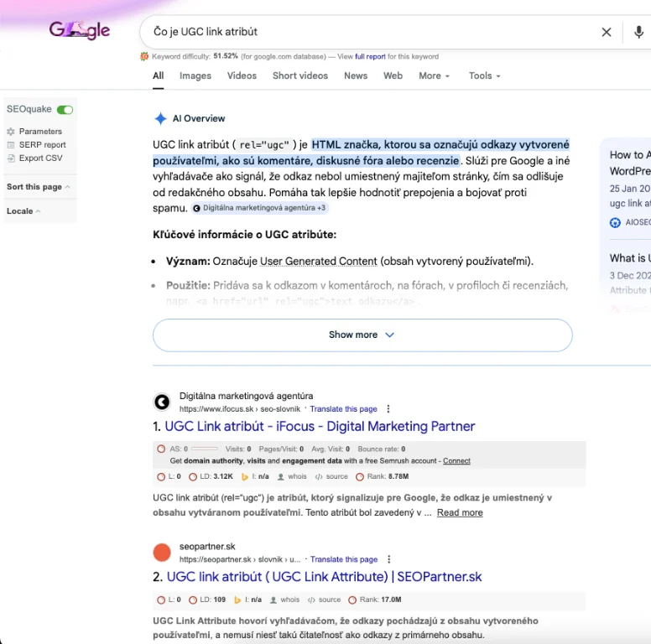Toggle the SEOquake switch off
The height and width of the screenshot is (644, 651).
click(x=65, y=110)
